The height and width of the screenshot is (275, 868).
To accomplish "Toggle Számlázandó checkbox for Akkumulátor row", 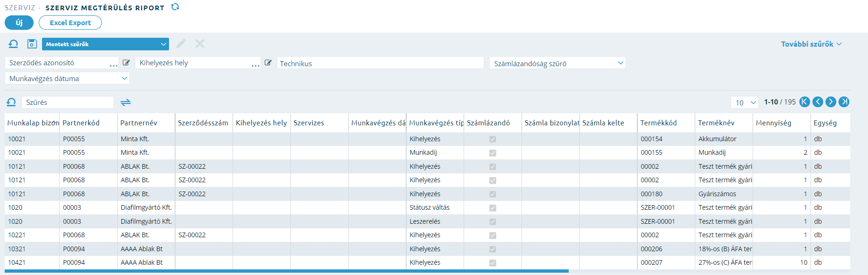I will tap(493, 139).
